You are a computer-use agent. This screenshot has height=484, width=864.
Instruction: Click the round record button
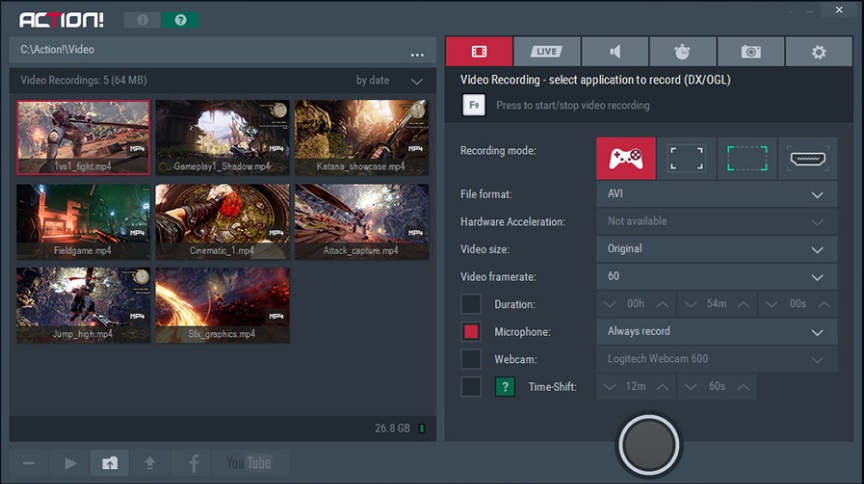(x=649, y=445)
